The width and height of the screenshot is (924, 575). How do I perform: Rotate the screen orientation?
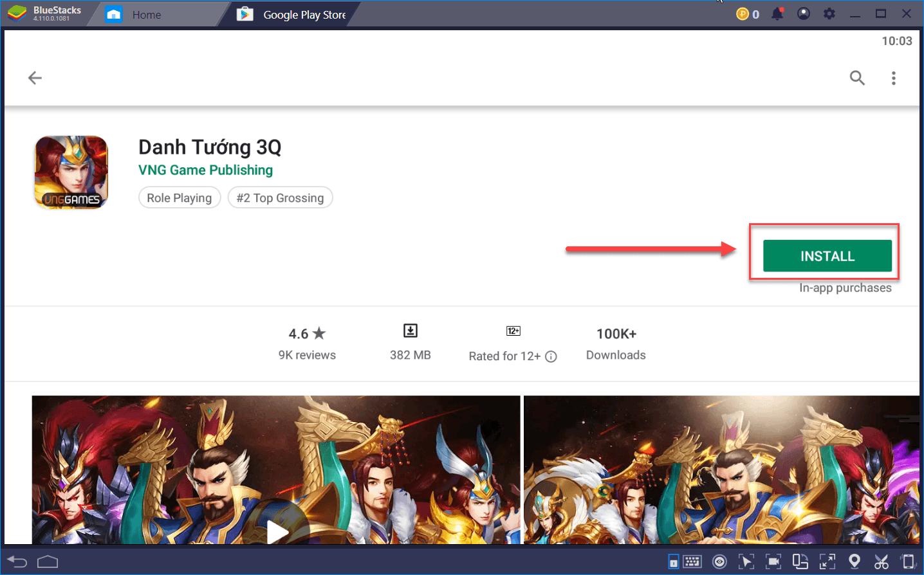(800, 561)
